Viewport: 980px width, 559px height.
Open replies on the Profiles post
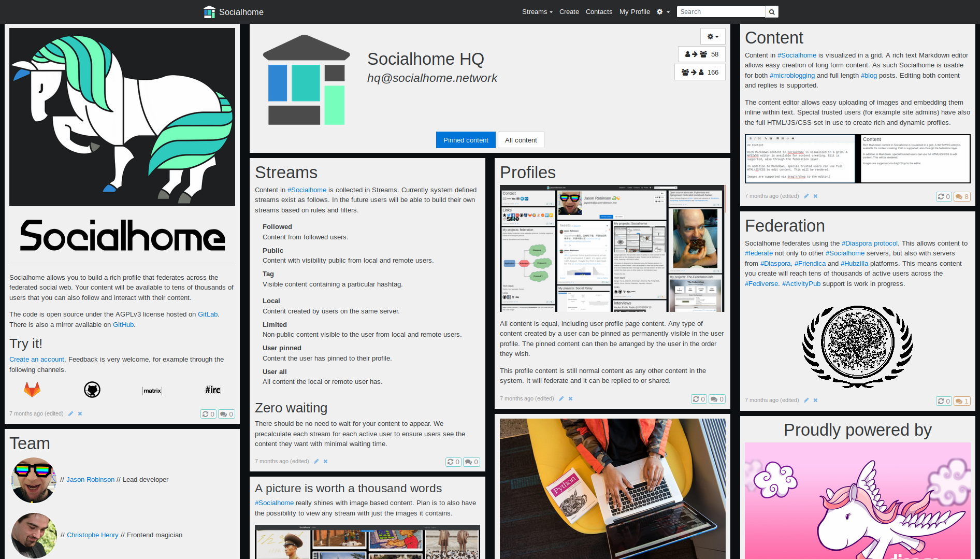717,399
